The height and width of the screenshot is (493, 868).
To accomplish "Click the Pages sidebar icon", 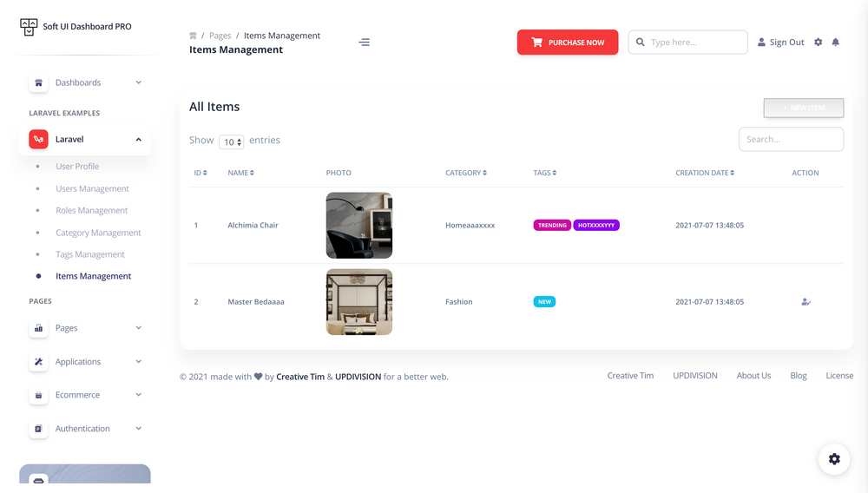I will coord(38,328).
